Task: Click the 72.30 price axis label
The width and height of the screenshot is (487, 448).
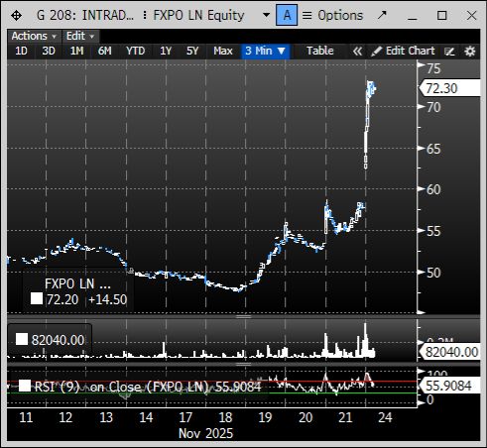Action: [449, 88]
